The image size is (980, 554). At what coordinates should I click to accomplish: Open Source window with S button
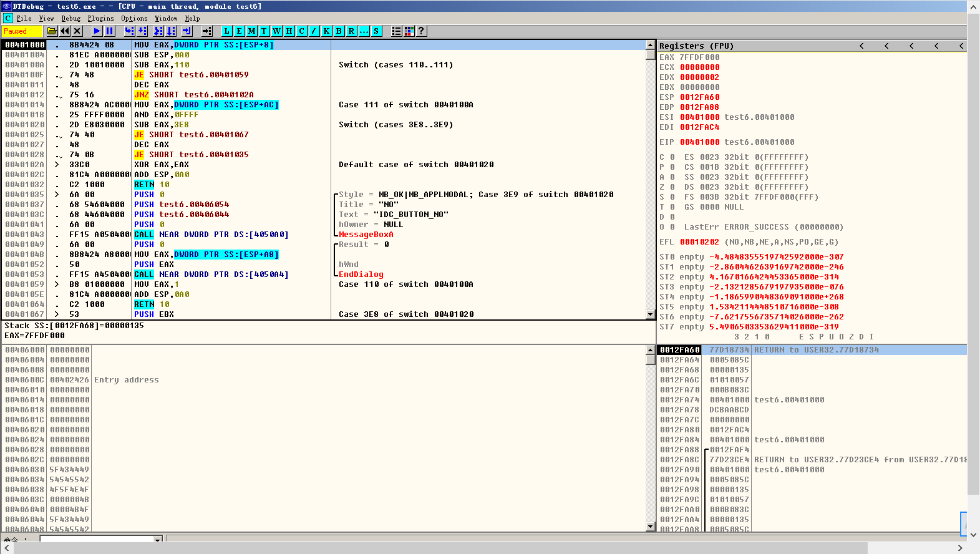[377, 31]
